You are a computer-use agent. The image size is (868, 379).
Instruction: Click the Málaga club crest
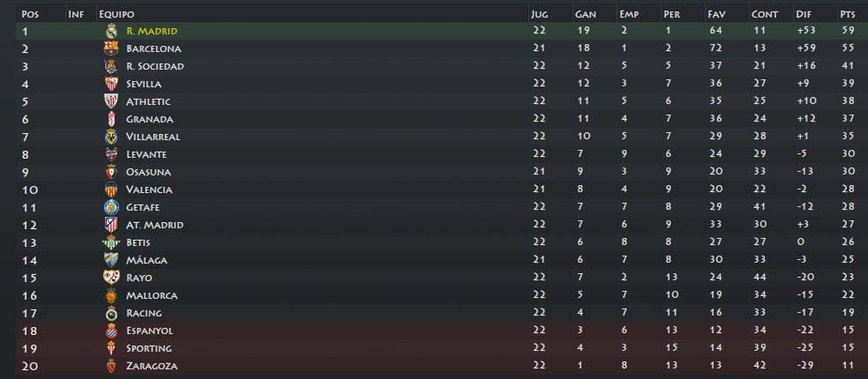(x=111, y=260)
